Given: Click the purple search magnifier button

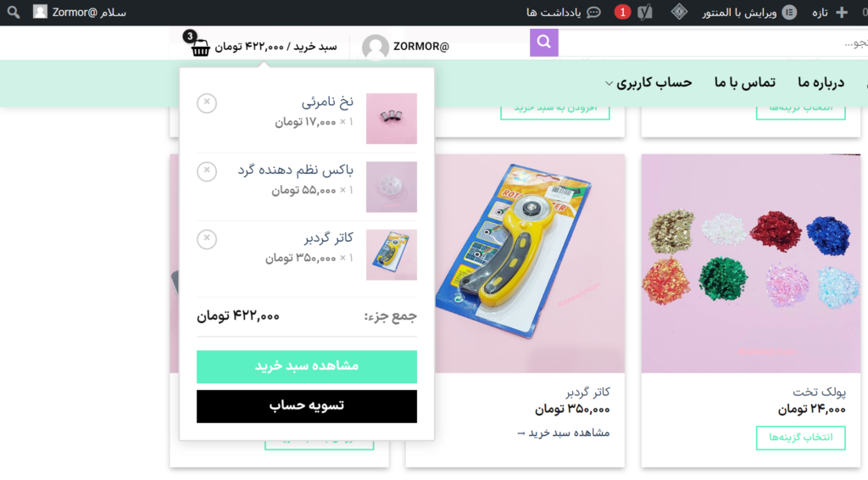Looking at the screenshot, I should [x=543, y=42].
